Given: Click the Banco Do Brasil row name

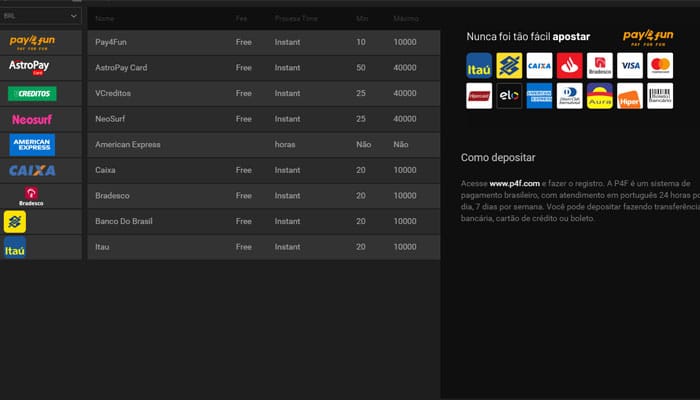Looking at the screenshot, I should point(124,221).
